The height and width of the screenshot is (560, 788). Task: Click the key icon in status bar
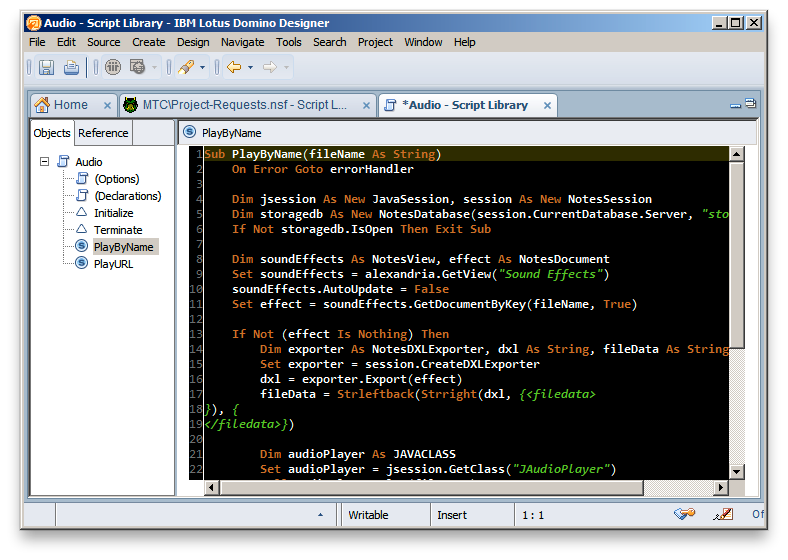point(685,515)
